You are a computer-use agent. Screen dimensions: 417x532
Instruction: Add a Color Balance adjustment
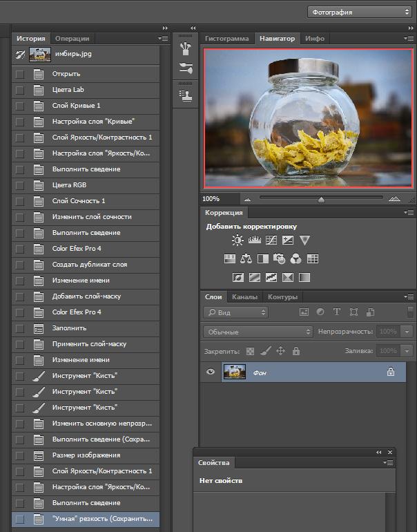[246, 259]
